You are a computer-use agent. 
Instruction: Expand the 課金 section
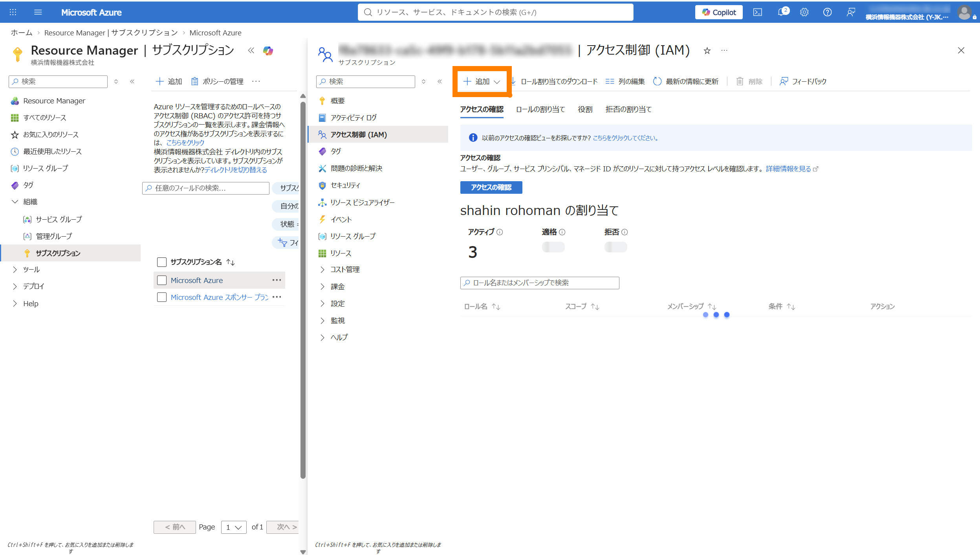[322, 287]
